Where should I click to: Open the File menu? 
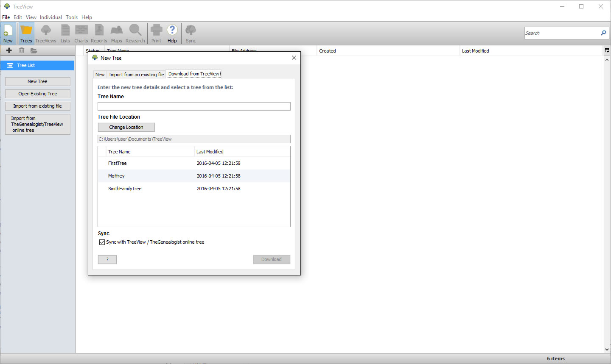click(x=6, y=17)
